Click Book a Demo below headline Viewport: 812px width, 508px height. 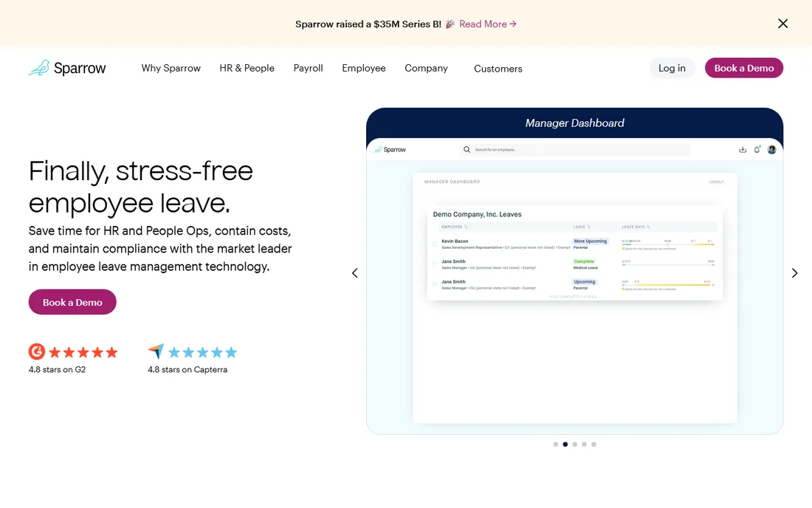72,302
